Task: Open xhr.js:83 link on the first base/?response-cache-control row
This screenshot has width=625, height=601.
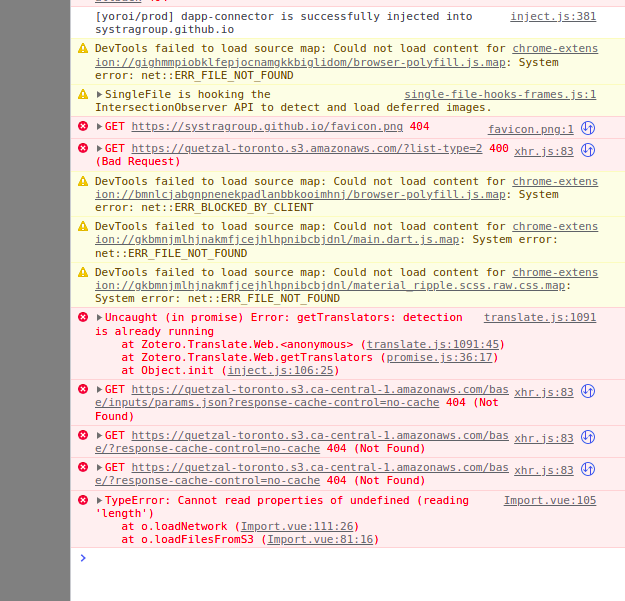Action: pyautogui.click(x=544, y=438)
